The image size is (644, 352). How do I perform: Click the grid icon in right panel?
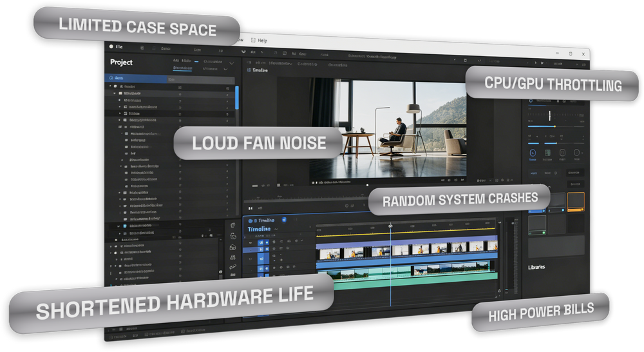tap(547, 153)
